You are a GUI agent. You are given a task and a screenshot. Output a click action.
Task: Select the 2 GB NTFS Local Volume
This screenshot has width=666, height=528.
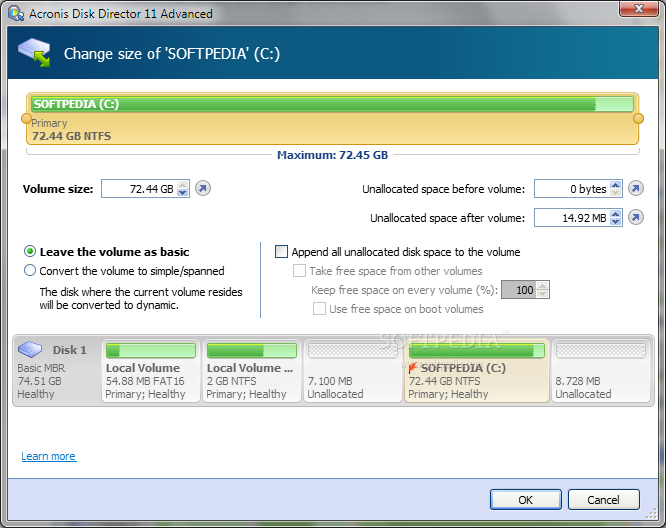click(251, 370)
